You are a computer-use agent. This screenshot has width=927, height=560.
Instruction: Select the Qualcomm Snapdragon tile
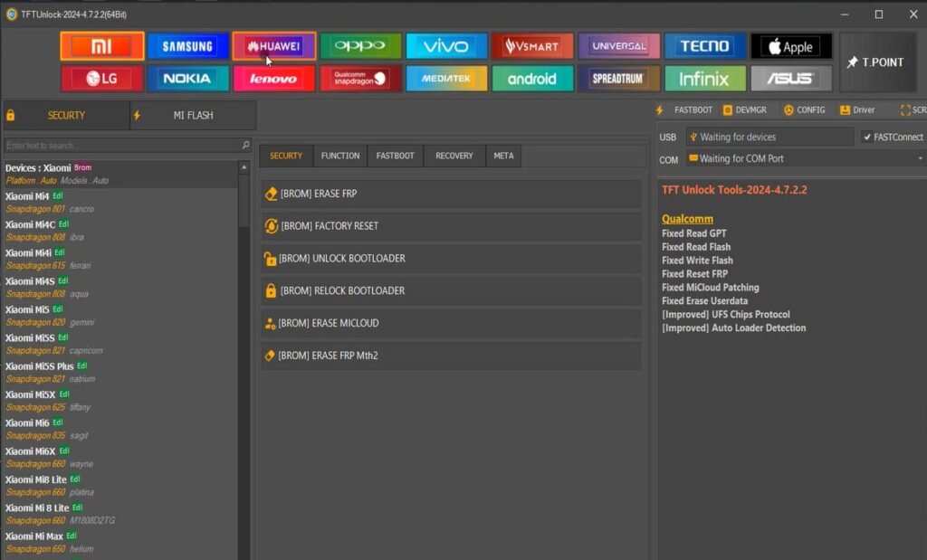click(360, 79)
